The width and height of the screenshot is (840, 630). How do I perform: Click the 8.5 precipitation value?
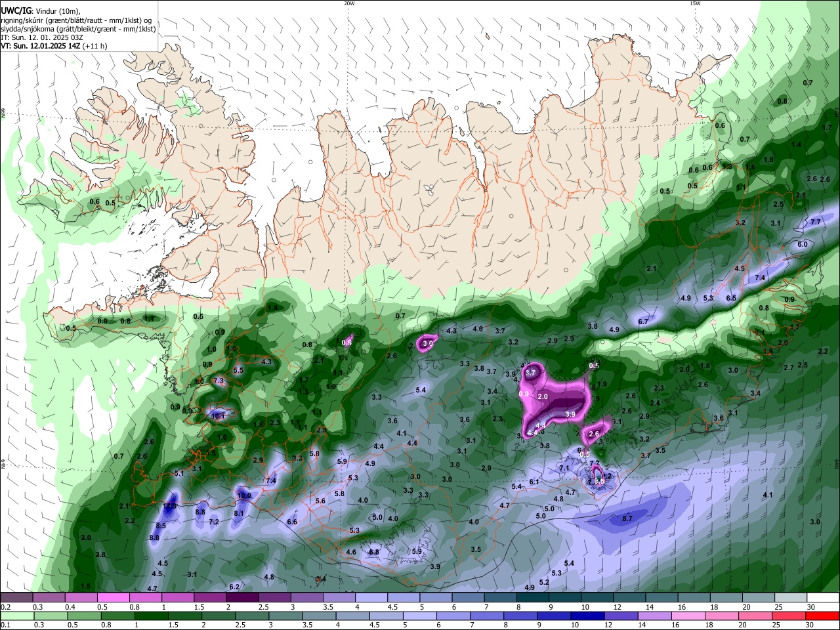click(x=161, y=526)
